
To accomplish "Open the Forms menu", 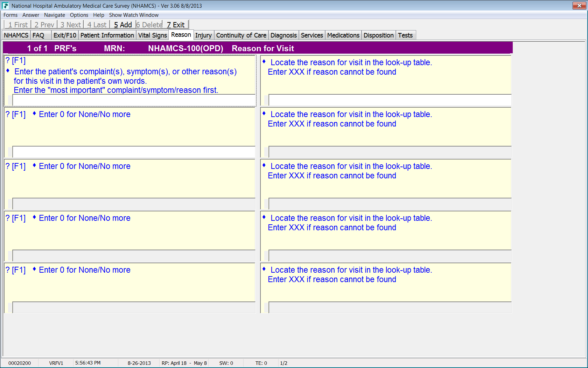I will pos(10,15).
